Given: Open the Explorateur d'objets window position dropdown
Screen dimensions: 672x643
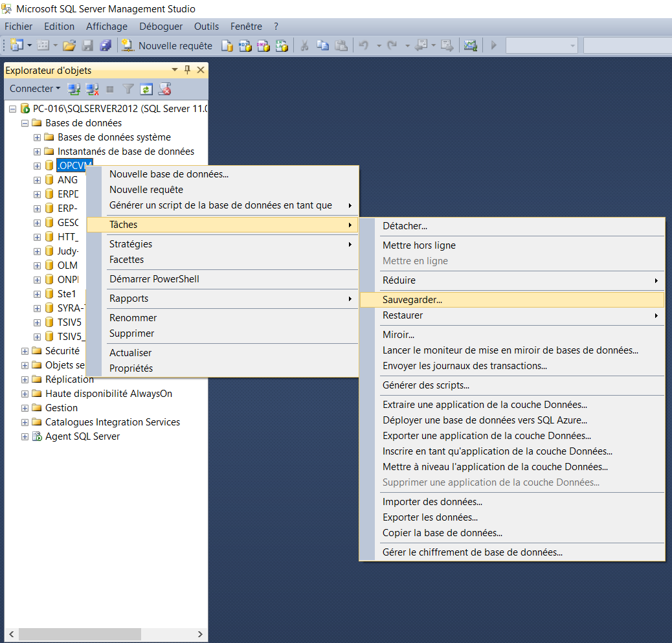Looking at the screenshot, I should (x=174, y=69).
